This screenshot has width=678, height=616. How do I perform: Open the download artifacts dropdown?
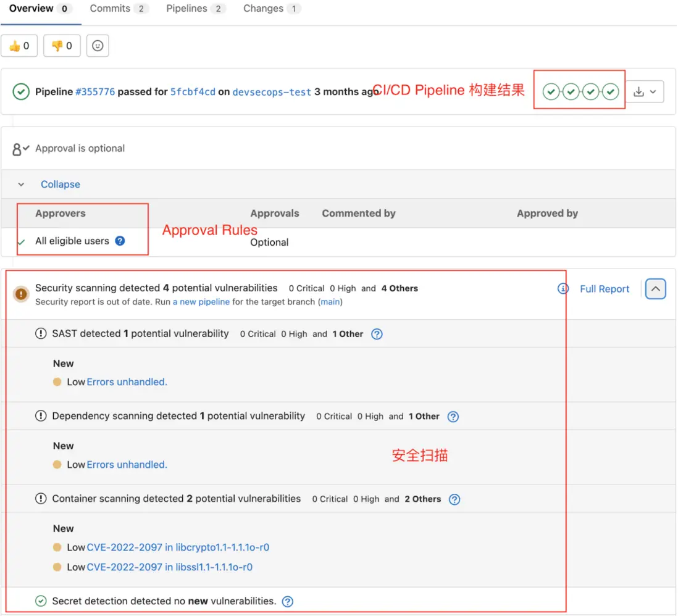(645, 92)
